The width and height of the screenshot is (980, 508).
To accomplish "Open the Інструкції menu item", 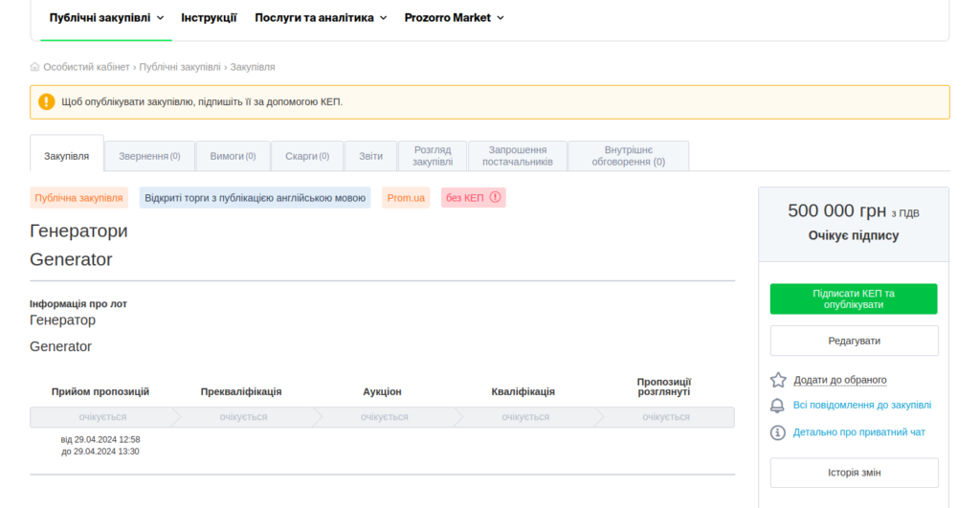I will (x=209, y=17).
